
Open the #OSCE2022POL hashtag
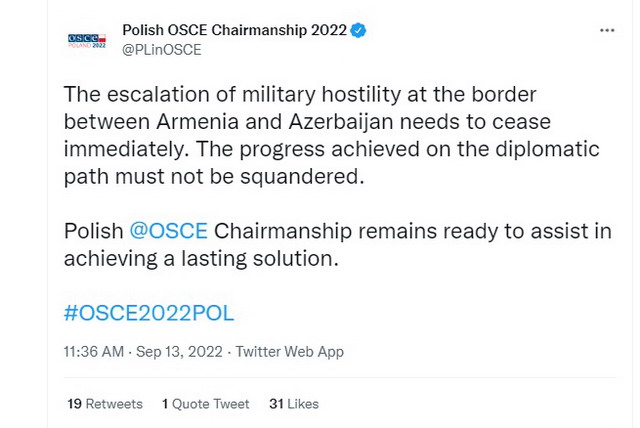point(149,313)
